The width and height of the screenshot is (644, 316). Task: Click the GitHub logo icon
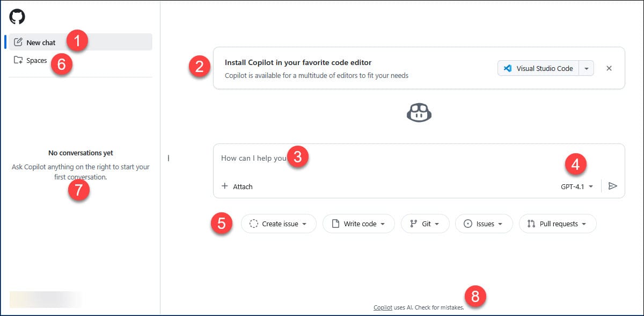pos(17,16)
